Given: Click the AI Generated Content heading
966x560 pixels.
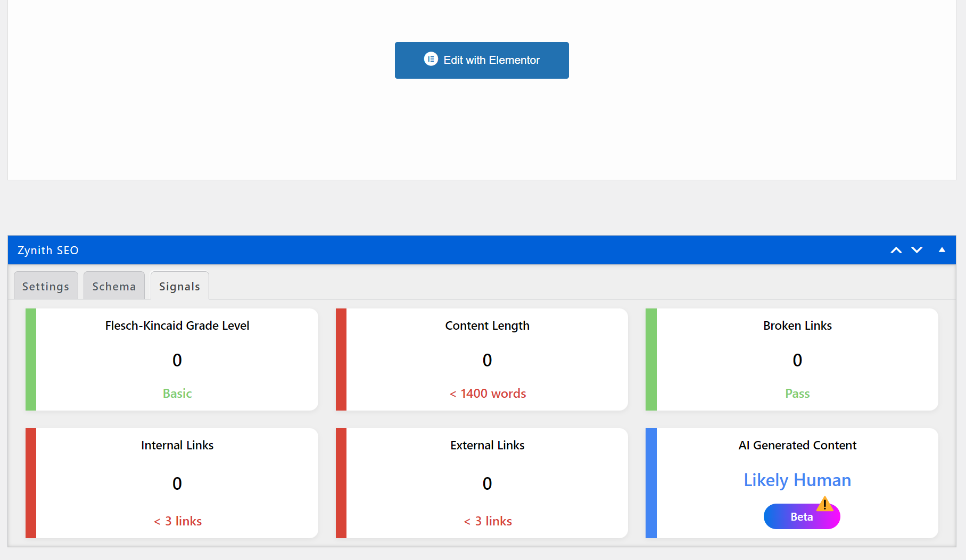Looking at the screenshot, I should click(x=797, y=445).
